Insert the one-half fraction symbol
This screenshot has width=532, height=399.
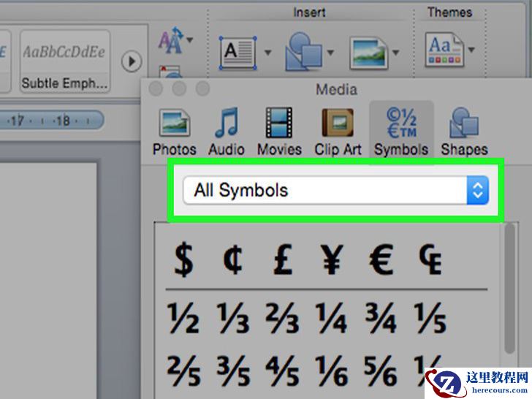tap(183, 318)
